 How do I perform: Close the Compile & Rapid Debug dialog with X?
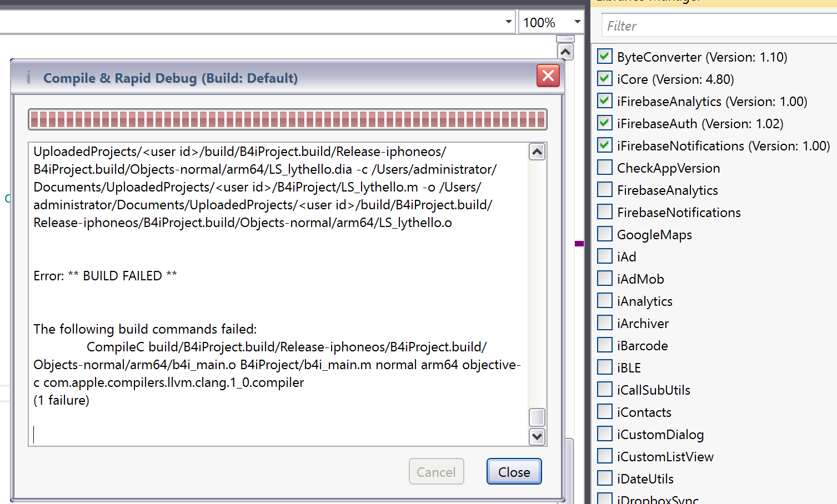[548, 75]
